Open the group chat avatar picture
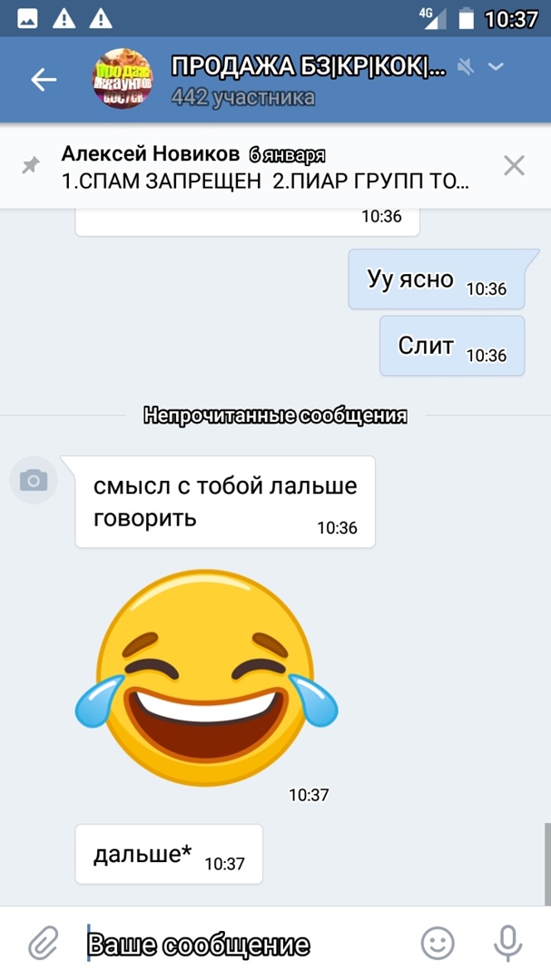This screenshot has height=980, width=551. pyautogui.click(x=123, y=79)
